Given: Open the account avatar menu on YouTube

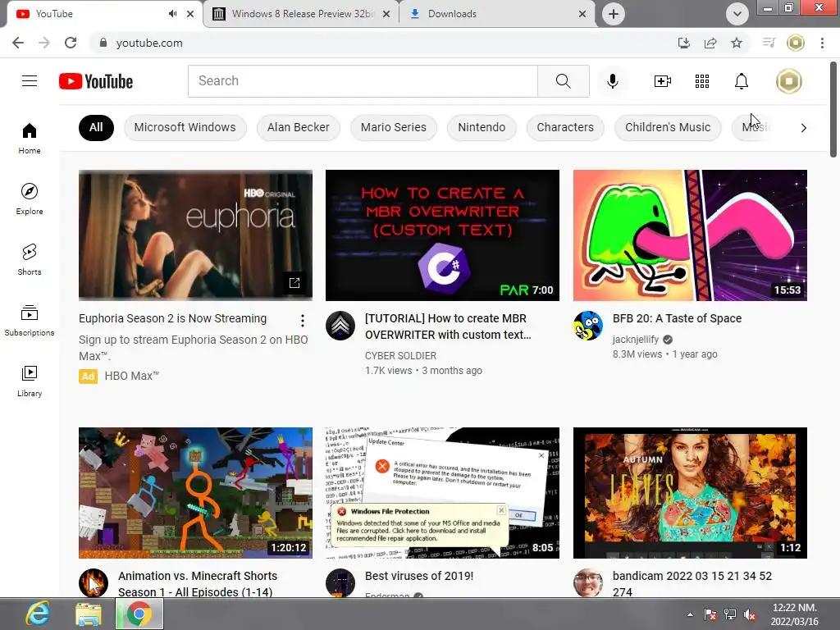Looking at the screenshot, I should point(788,81).
